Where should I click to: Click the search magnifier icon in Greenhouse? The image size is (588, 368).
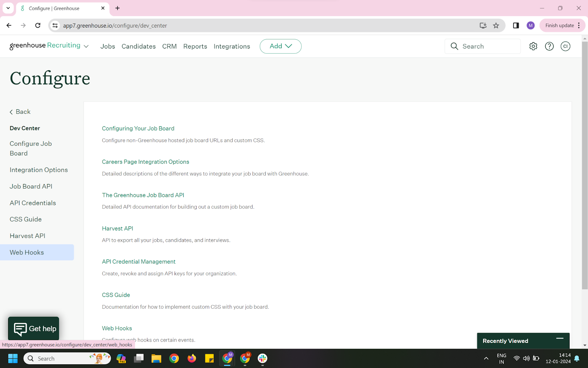pos(455,46)
